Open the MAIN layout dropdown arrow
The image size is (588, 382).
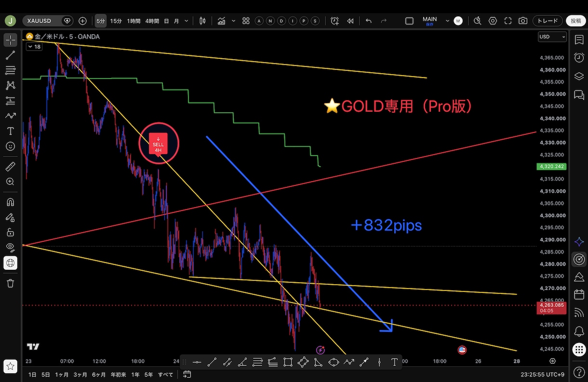(447, 21)
